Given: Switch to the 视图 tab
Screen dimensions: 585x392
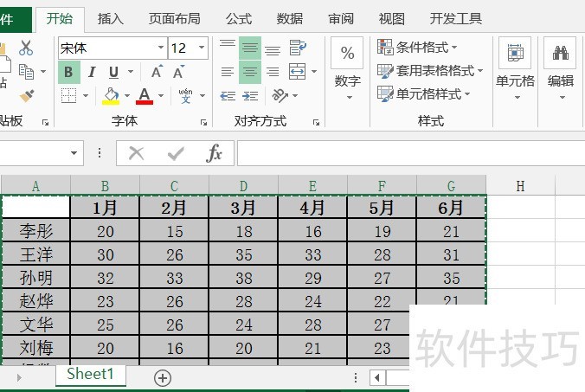Looking at the screenshot, I should 392,19.
